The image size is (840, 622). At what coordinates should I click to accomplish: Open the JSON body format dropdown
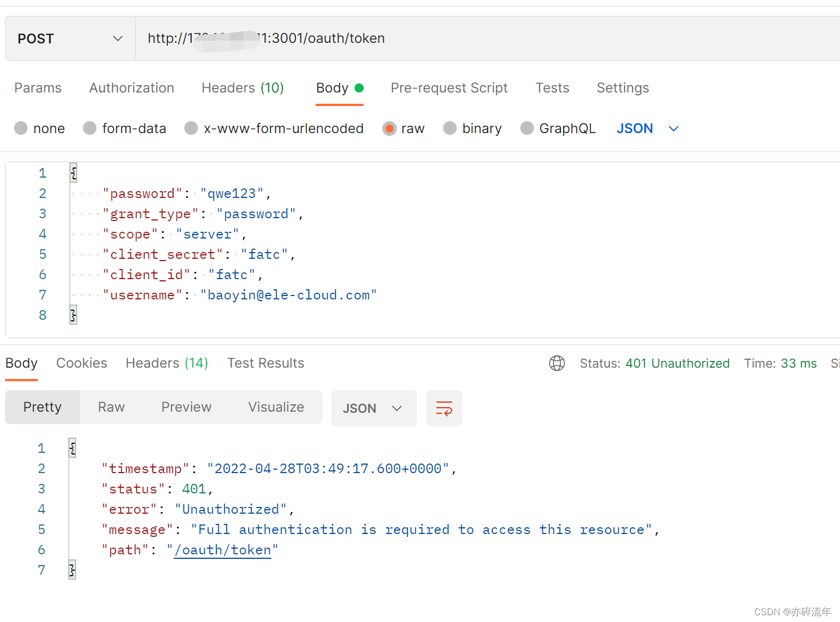648,129
